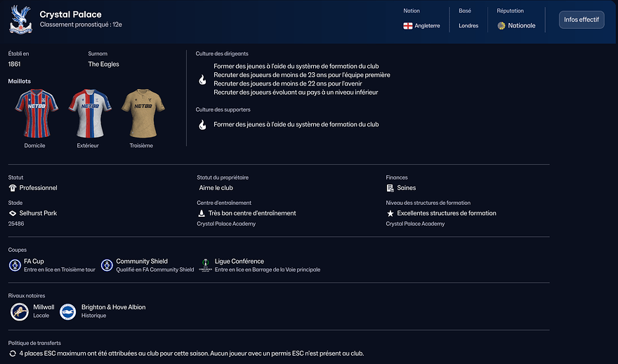Click the Saines finances icon
The image size is (618, 364).
(x=390, y=188)
